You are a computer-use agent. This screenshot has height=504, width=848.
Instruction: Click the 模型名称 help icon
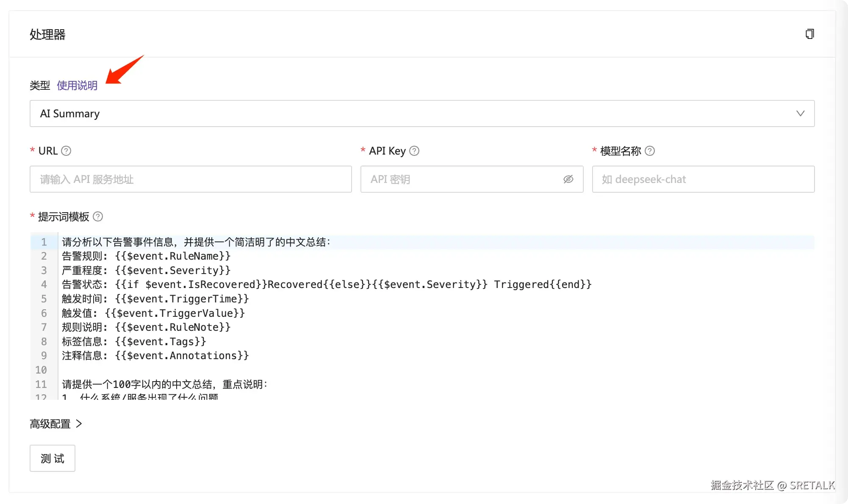(650, 151)
